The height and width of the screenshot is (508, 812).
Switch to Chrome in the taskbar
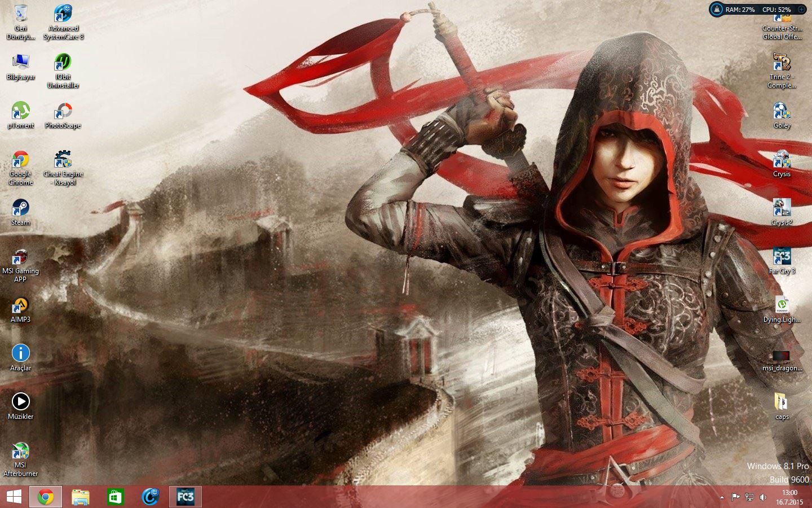click(x=46, y=497)
